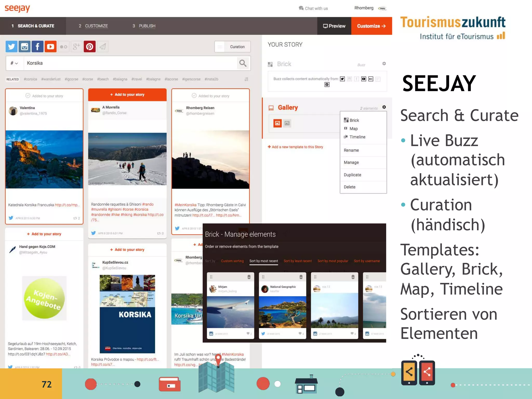The image size is (532, 399).
Task: Toggle YouTube in Buzz sources
Action: [x=364, y=79]
